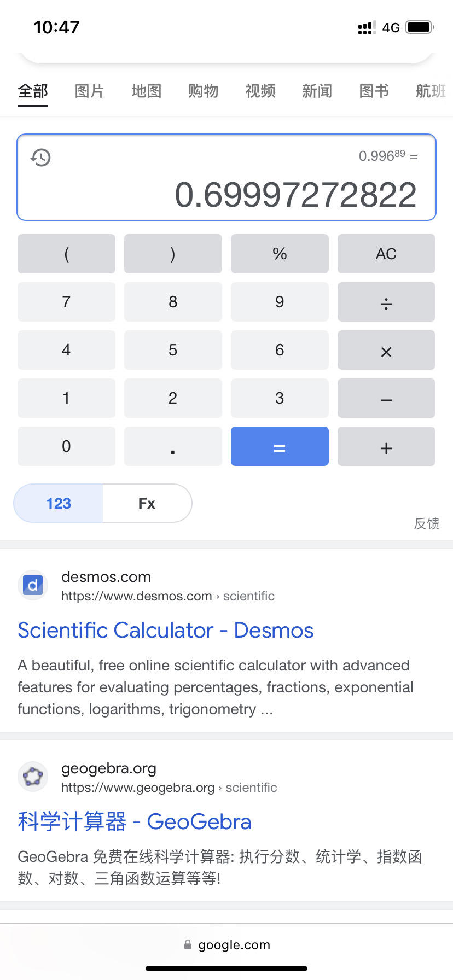Switch keypad to Fx functions mode
This screenshot has width=453, height=980.
[147, 503]
